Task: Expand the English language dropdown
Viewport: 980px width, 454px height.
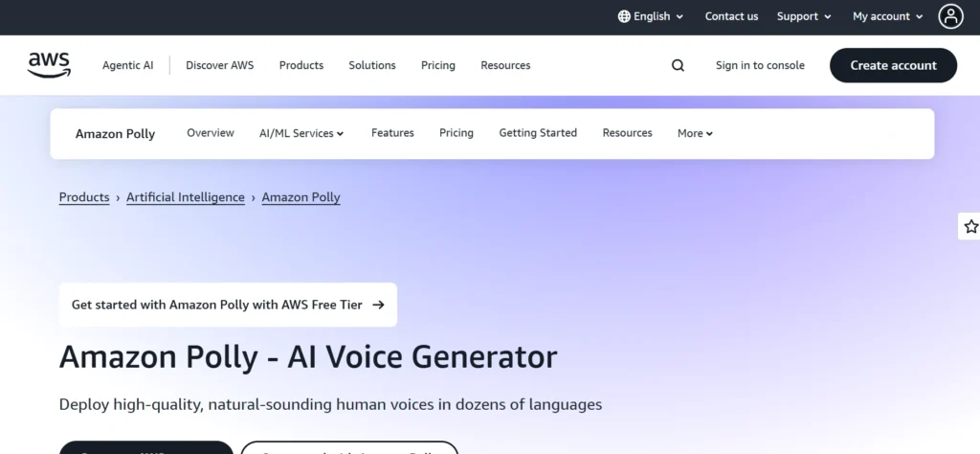Action: [x=651, y=17]
